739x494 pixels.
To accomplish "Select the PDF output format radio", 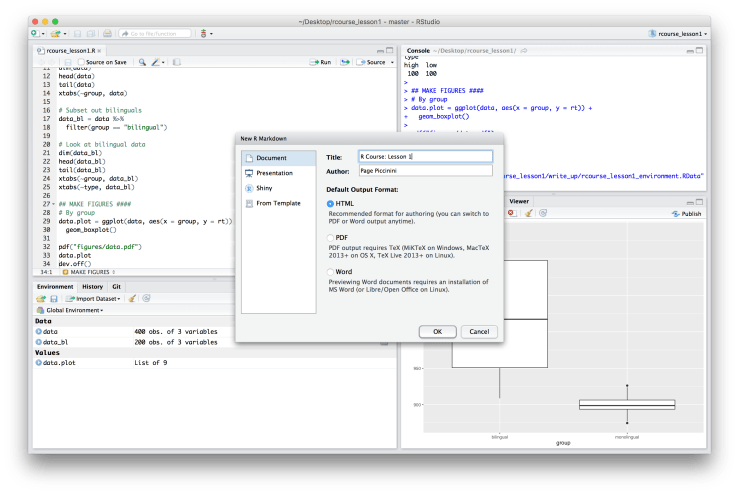I will pos(330,238).
